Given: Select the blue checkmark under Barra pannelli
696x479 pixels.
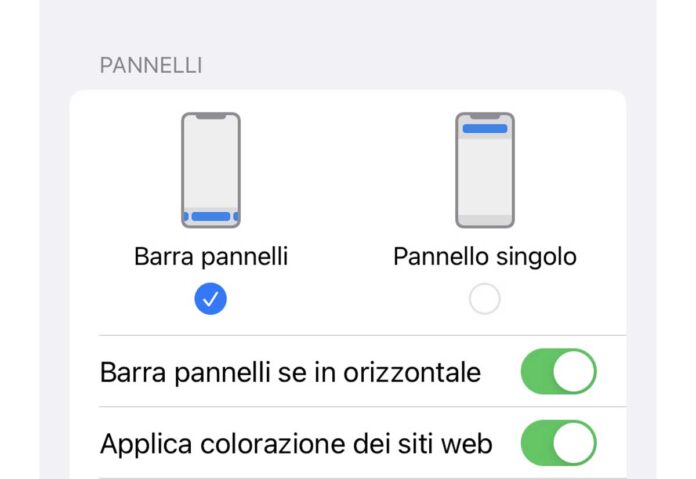Looking at the screenshot, I should point(211,298).
